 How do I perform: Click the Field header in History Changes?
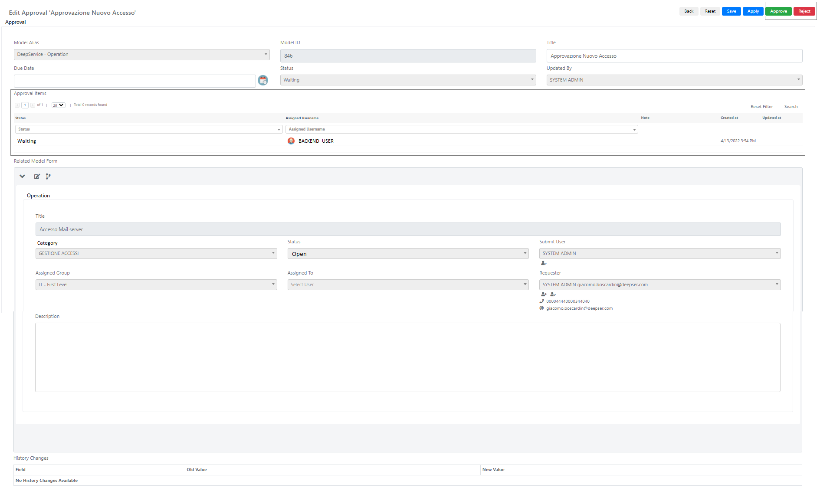click(20, 470)
